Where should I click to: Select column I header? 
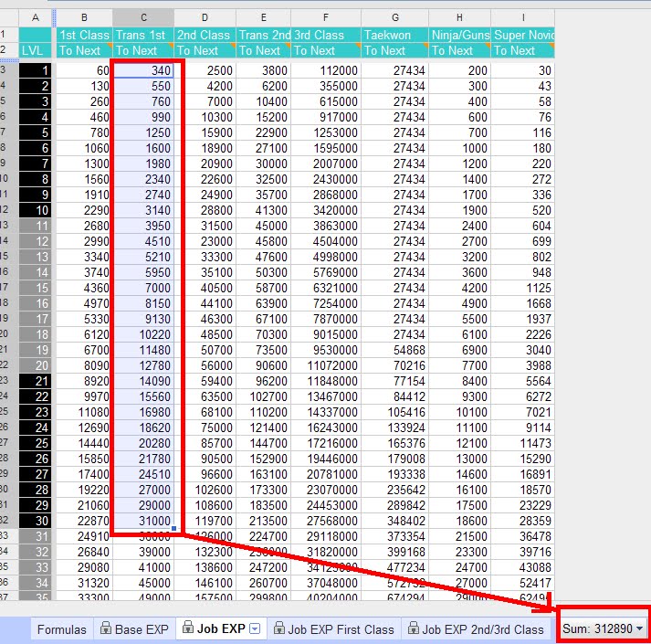coord(522,18)
